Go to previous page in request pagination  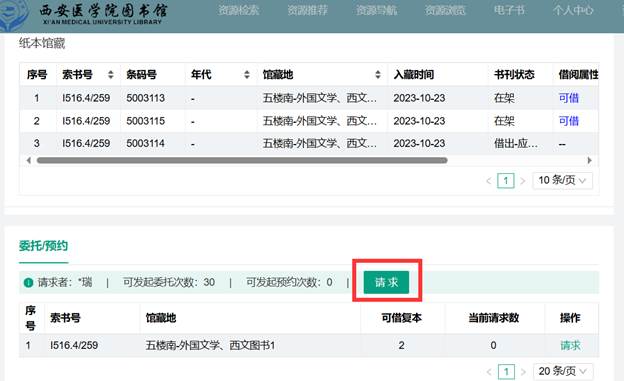tap(489, 372)
